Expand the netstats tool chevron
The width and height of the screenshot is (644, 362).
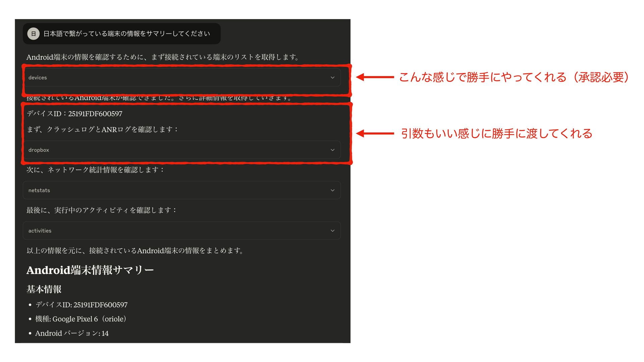[x=332, y=190]
